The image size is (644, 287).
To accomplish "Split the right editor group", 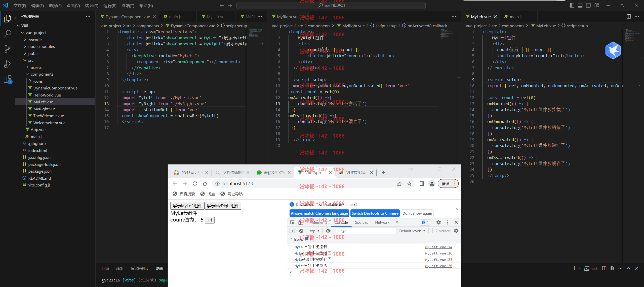I will (629, 17).
